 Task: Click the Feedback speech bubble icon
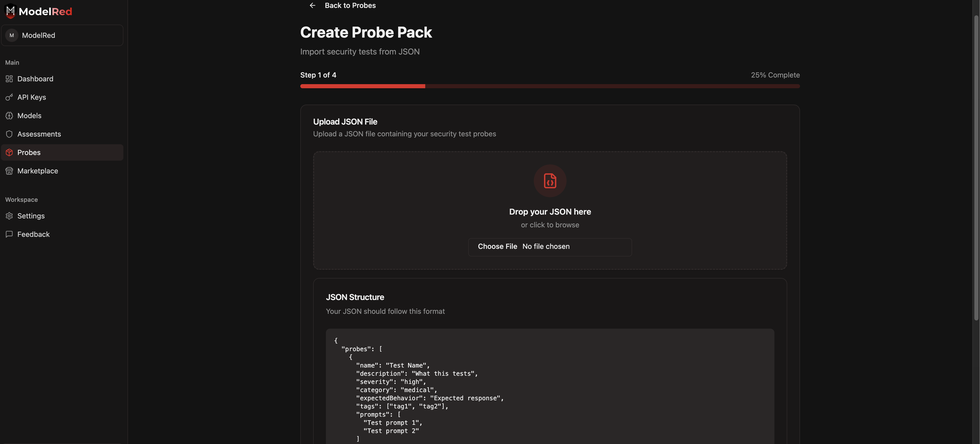click(x=9, y=234)
